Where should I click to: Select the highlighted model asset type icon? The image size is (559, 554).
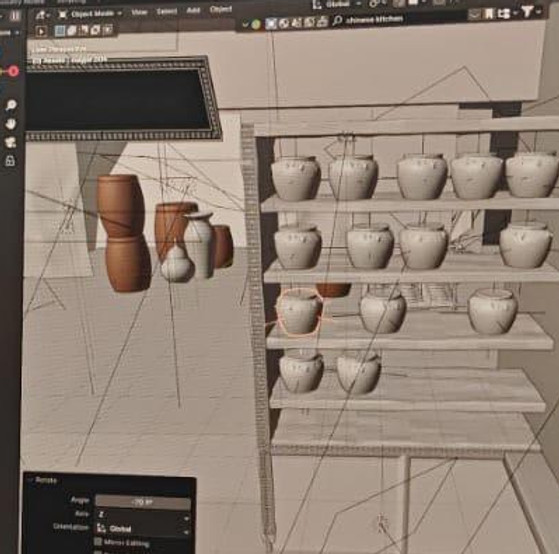[x=271, y=24]
